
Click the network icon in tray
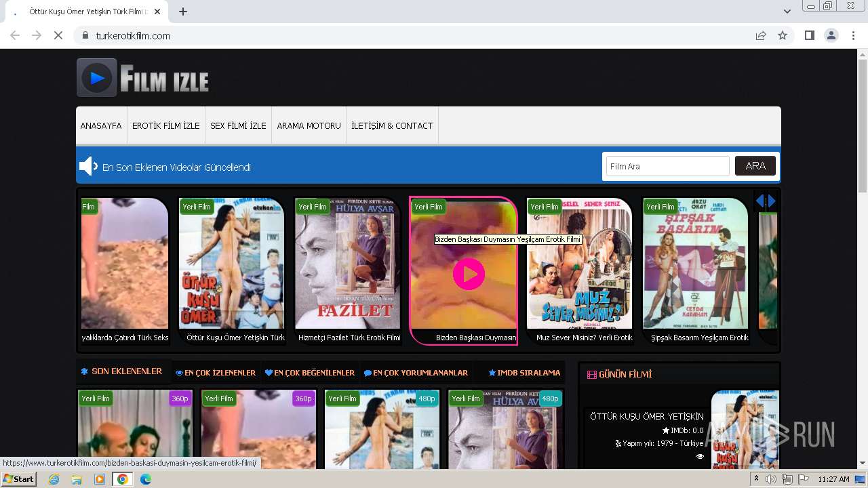(787, 479)
